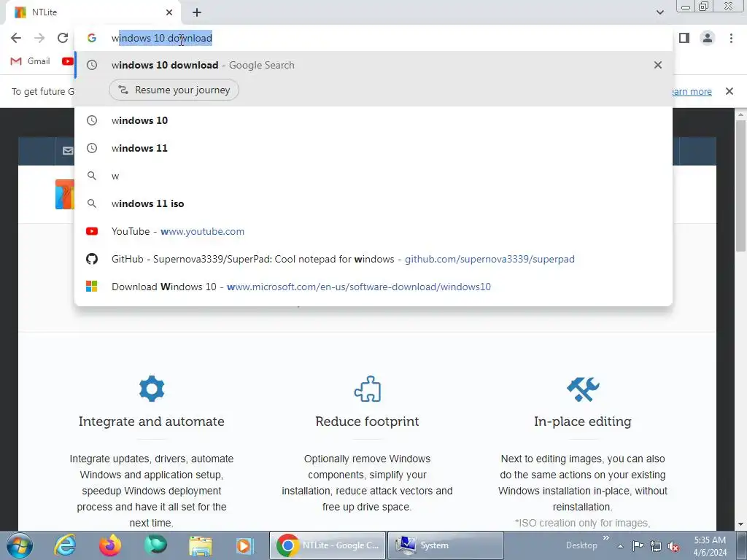
Task: Launch Internet Explorer from the taskbar
Action: pyautogui.click(x=64, y=545)
